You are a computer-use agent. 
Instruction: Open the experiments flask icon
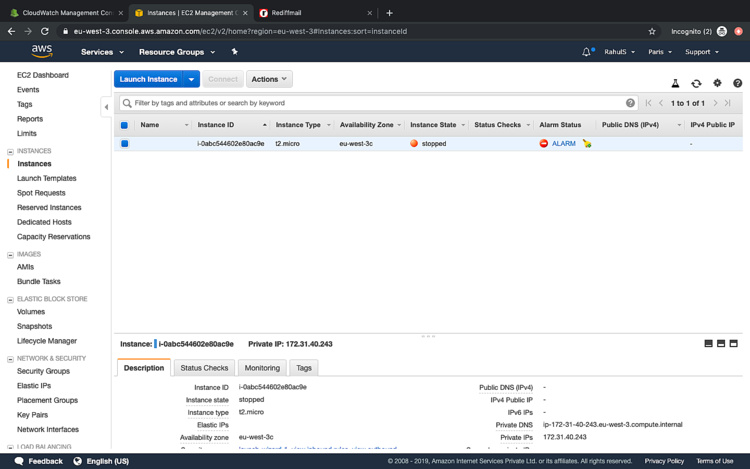click(x=675, y=84)
